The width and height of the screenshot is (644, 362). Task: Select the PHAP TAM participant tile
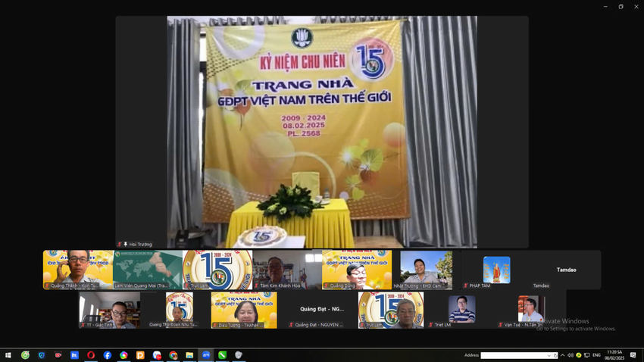tap(496, 270)
